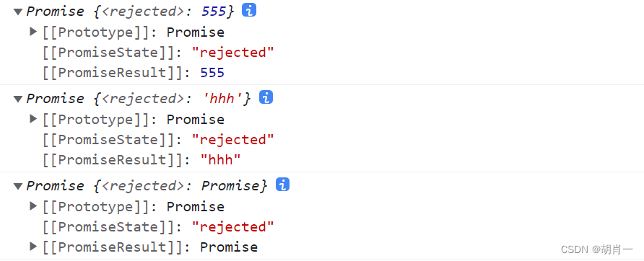Select PromiseResult "hhh" value

(219, 160)
